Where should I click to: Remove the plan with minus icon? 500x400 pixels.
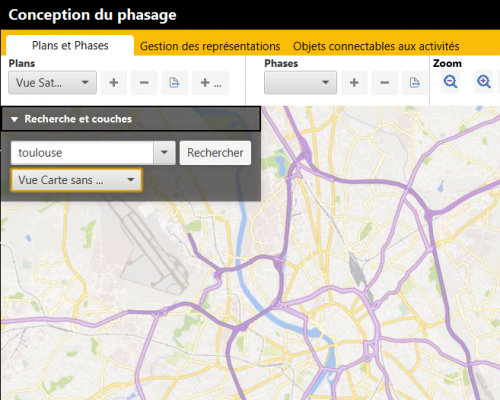coord(144,83)
